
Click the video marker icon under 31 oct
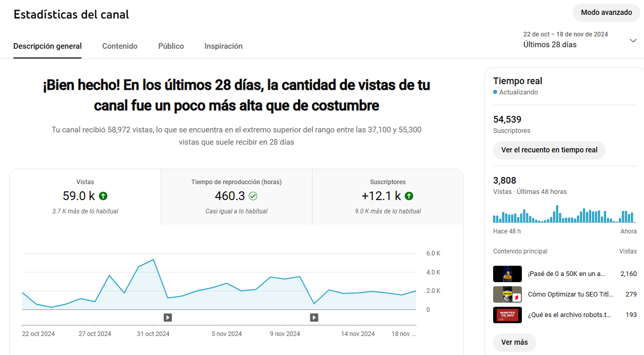(168, 318)
